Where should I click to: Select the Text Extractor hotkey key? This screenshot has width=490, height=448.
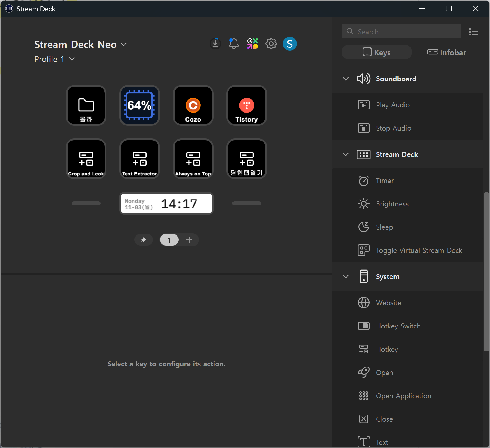[140, 159]
